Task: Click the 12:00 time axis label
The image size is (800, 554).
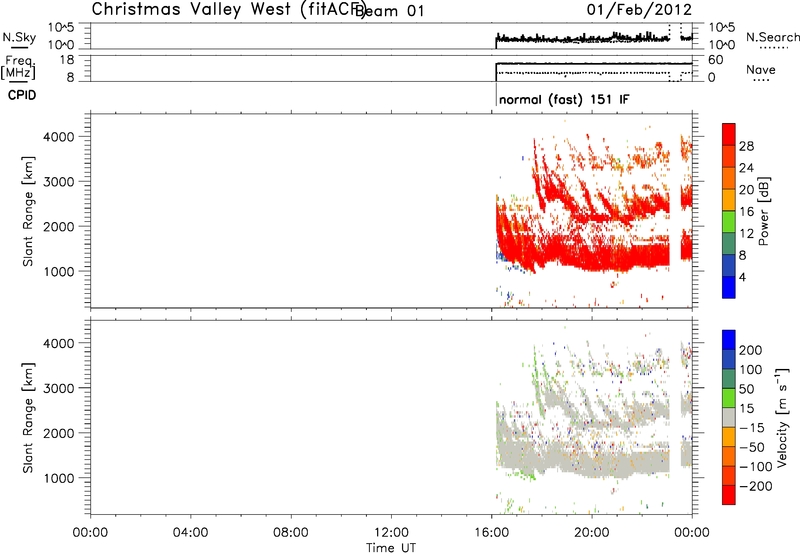Action: pyautogui.click(x=391, y=533)
